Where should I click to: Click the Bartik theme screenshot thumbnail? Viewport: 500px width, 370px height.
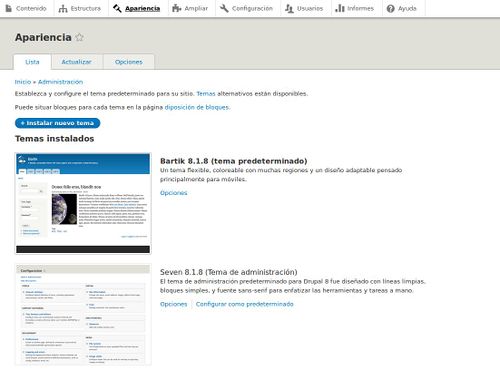(83, 203)
